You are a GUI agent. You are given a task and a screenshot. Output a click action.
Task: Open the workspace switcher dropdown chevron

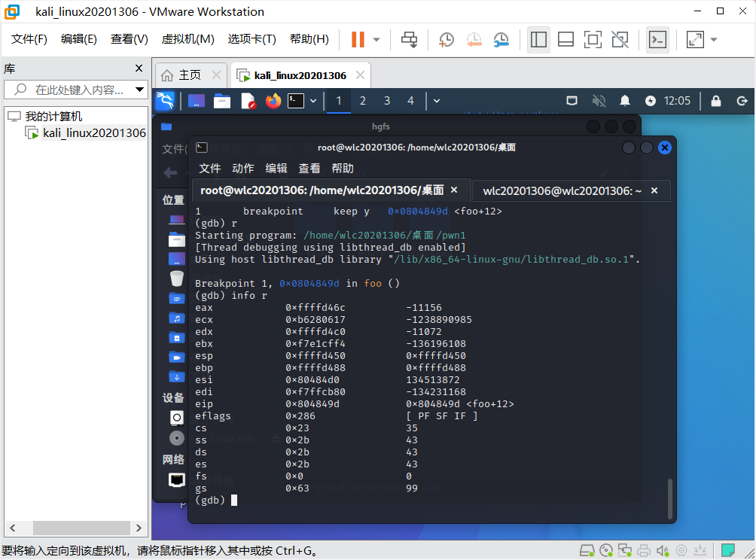point(437,101)
